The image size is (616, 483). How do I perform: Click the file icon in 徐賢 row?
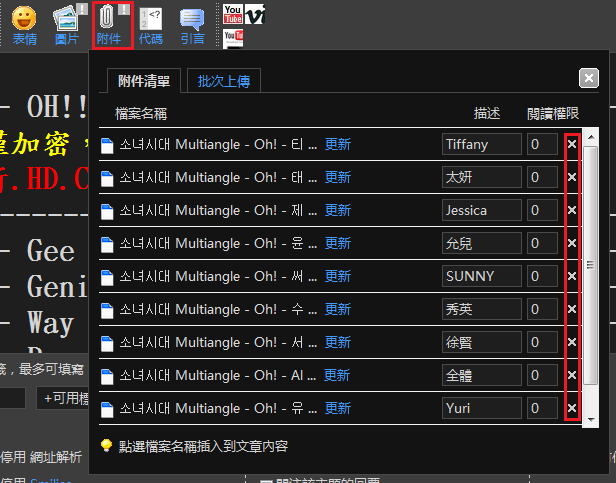point(107,343)
